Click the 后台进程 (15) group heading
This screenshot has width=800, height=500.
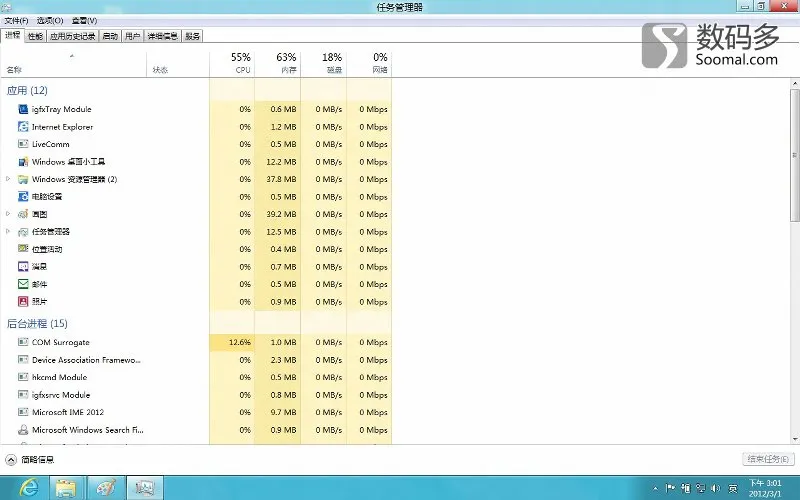[x=37, y=323]
